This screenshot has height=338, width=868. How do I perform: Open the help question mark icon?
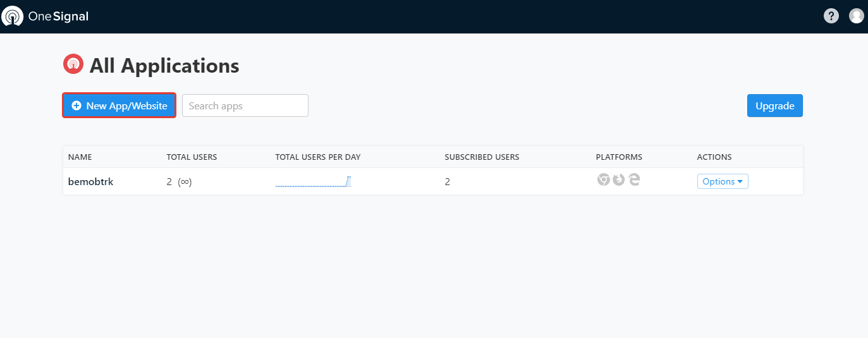point(831,16)
